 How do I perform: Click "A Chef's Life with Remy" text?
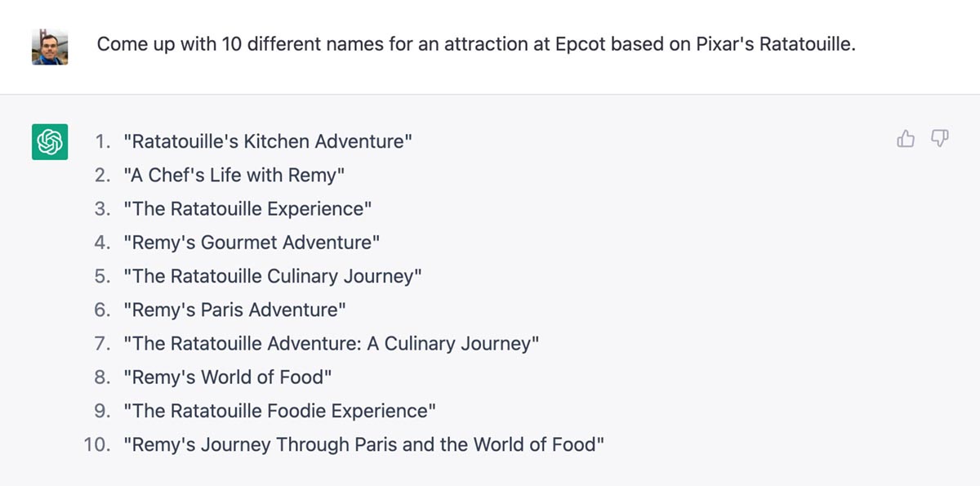[234, 175]
